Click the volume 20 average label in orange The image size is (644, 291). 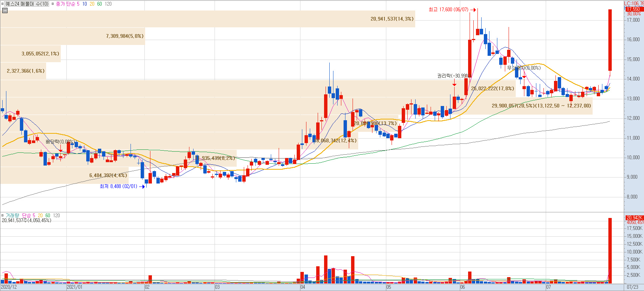click(40, 215)
